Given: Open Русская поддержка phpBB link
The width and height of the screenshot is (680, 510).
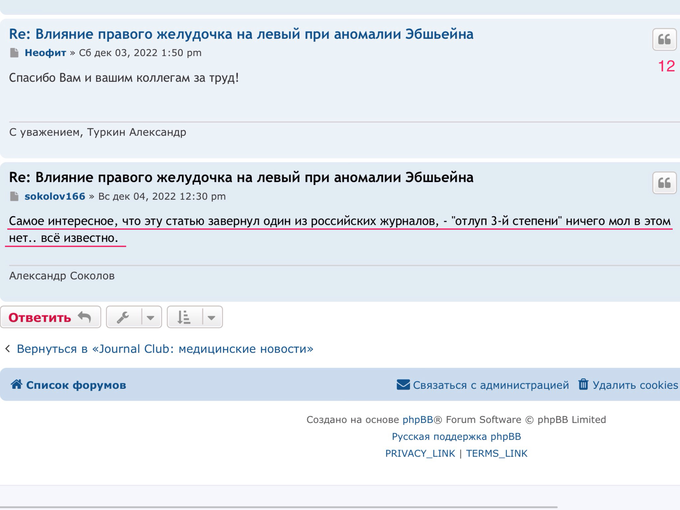Looking at the screenshot, I should point(456,437).
